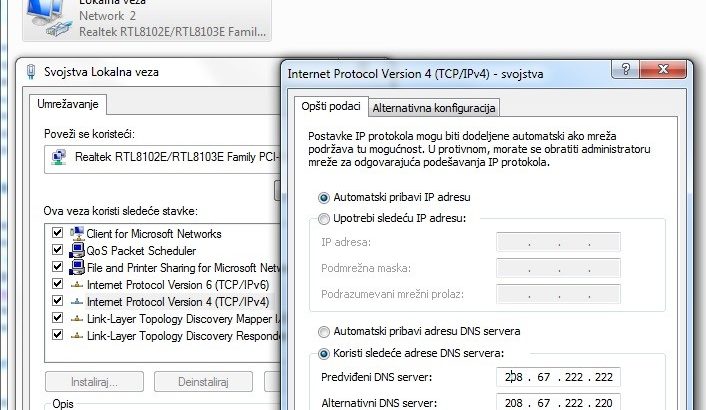This screenshot has height=410, width=706.
Task: Click the File and Printer Sharing icon
Action: point(77,267)
